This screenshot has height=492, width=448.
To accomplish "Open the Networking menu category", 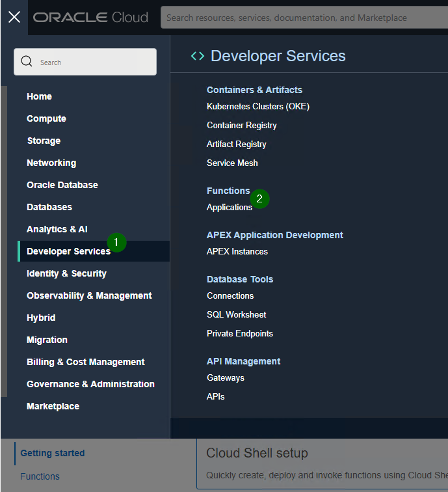I will 51,163.
